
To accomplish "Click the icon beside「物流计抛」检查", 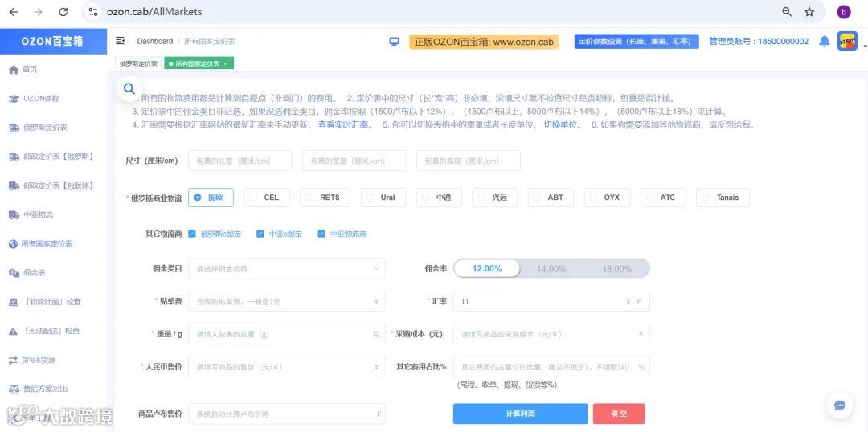I will pos(14,302).
